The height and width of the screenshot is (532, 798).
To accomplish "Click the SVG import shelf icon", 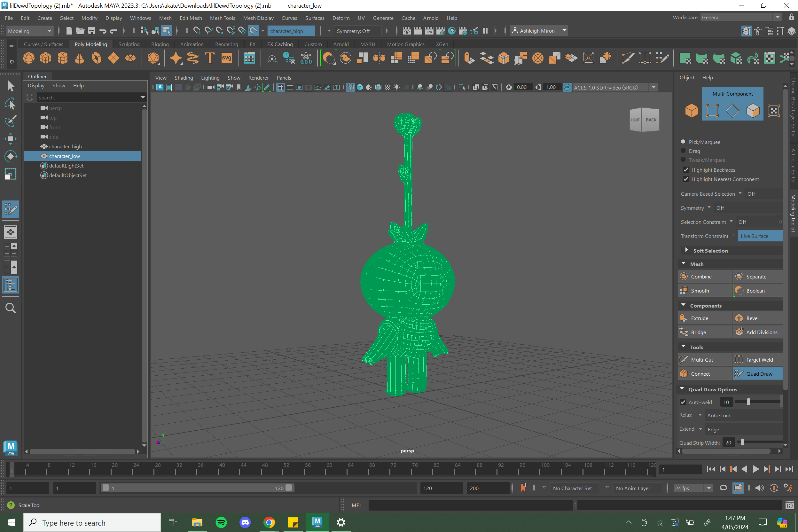I will (227, 58).
